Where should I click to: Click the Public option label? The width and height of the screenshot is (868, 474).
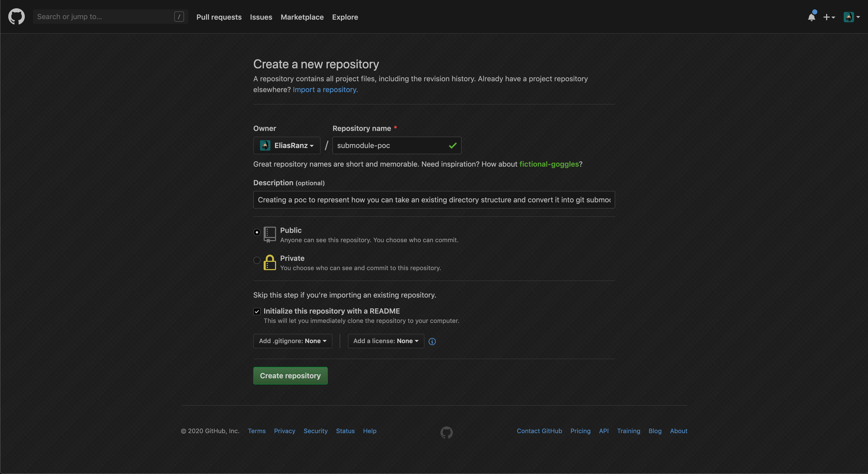291,231
